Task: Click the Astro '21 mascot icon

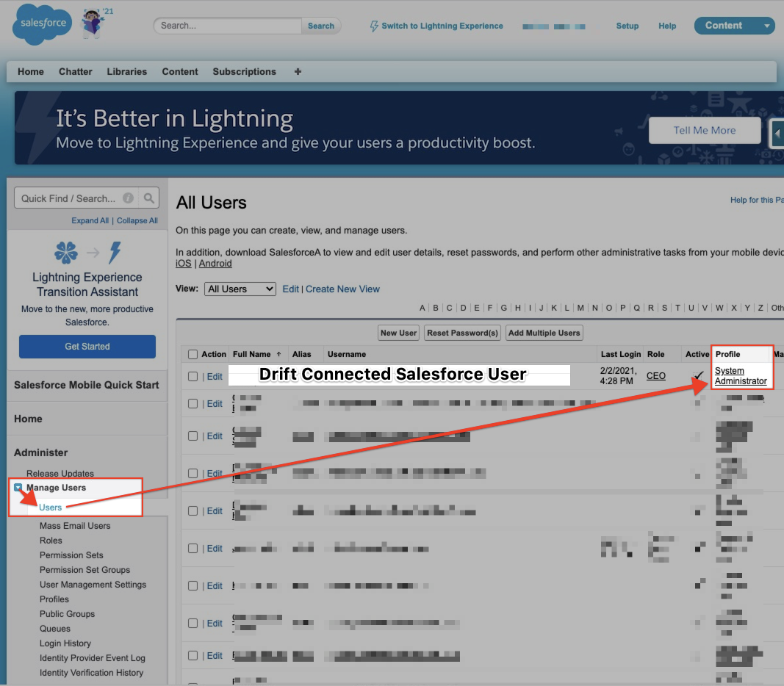Action: pos(93,23)
